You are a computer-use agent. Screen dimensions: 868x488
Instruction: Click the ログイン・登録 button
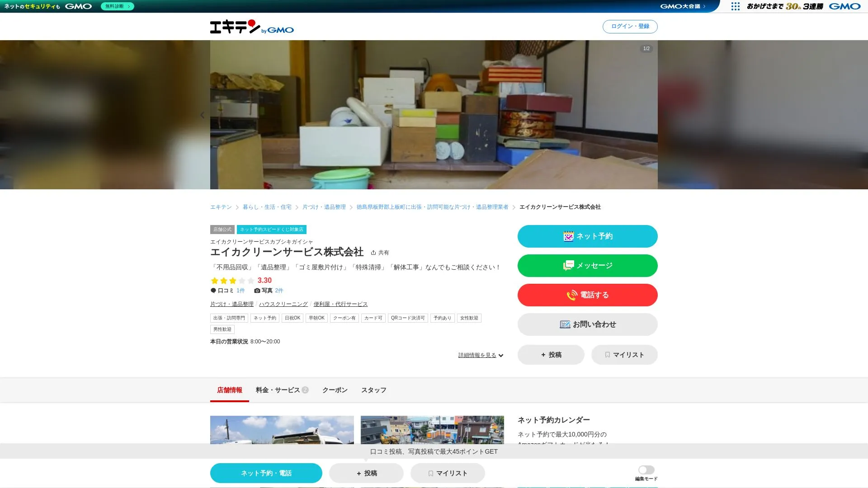pyautogui.click(x=630, y=26)
